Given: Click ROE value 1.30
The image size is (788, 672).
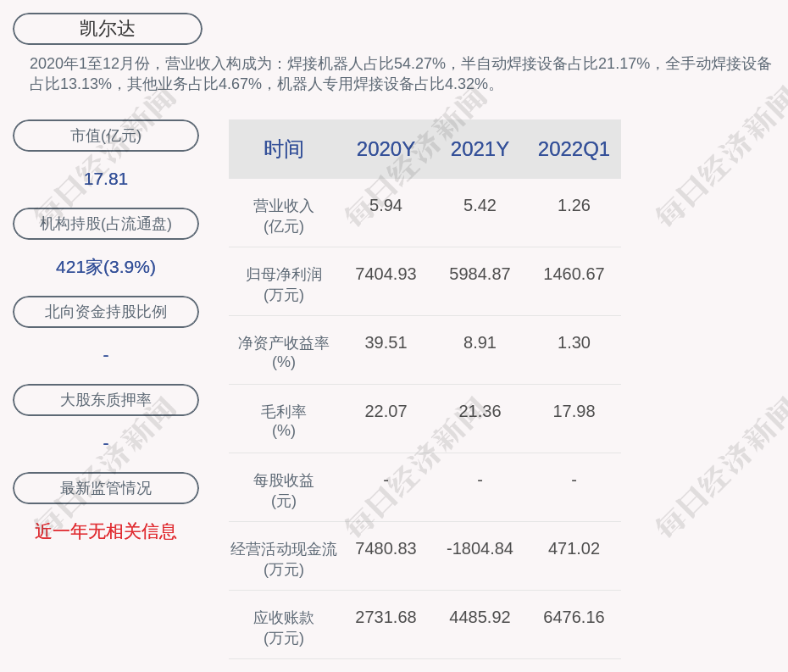Looking at the screenshot, I should click(574, 342).
